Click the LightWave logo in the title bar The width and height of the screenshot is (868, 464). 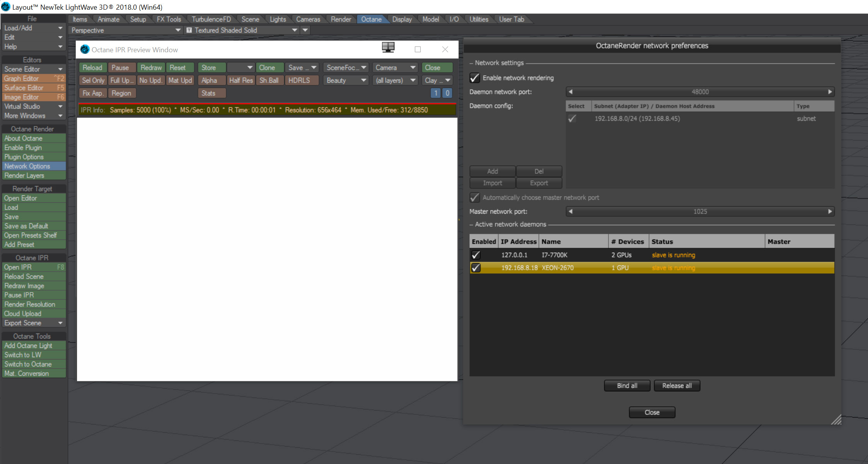(5, 7)
